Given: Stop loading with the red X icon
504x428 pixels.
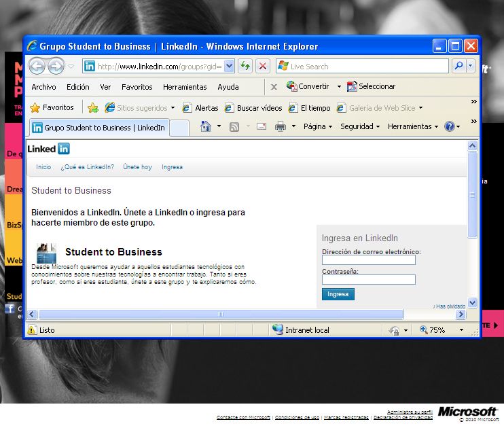Looking at the screenshot, I should [x=263, y=67].
